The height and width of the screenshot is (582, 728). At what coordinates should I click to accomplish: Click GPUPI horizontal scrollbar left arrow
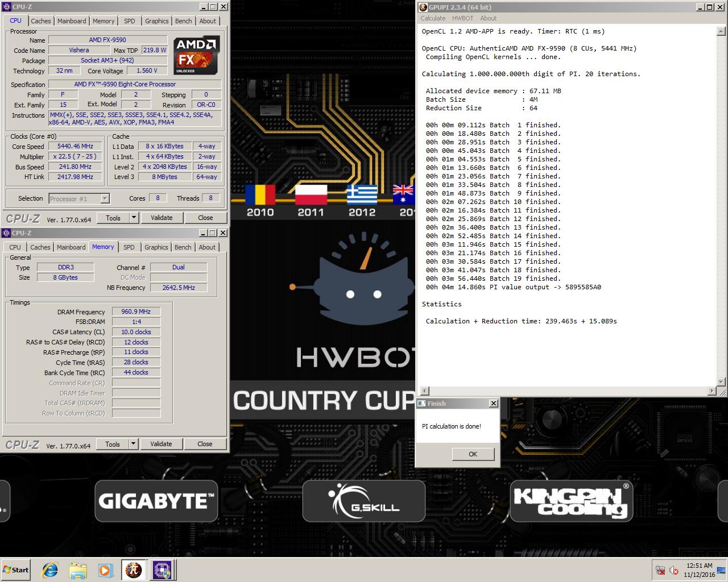[x=424, y=391]
